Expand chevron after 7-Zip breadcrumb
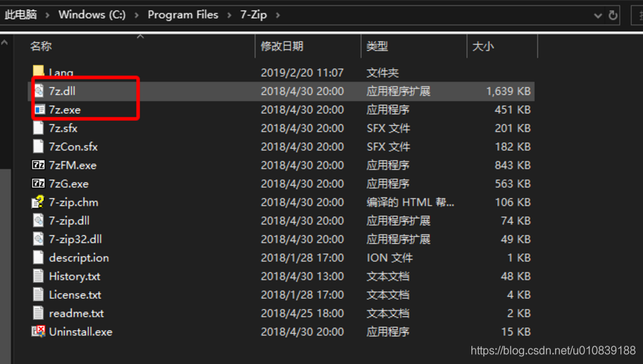Screen dimensions: 643x364 [x=278, y=15]
